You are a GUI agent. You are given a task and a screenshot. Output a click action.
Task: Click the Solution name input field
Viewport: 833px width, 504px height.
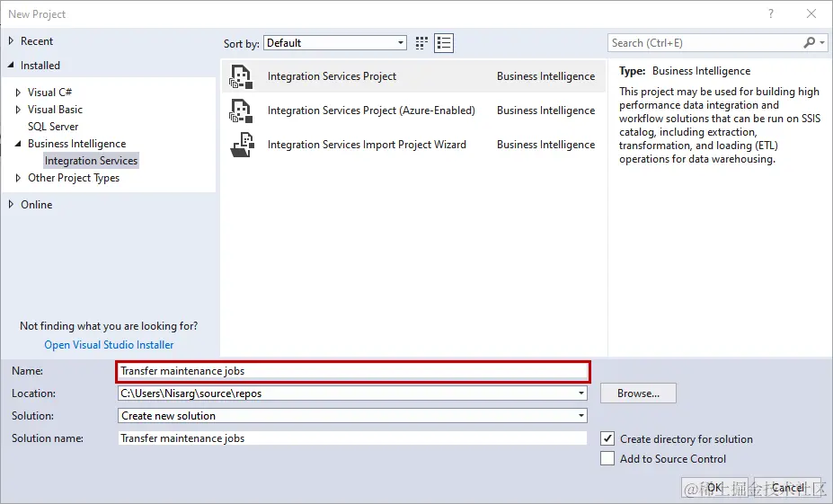(x=353, y=438)
